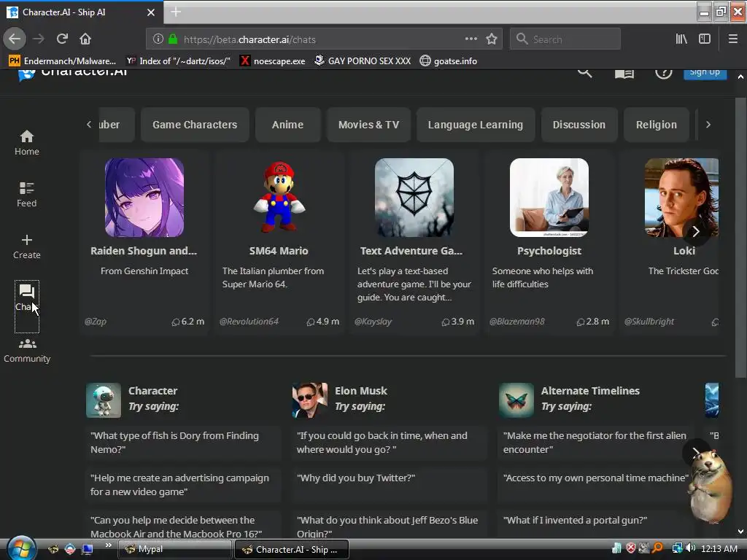Viewport: 747px width, 560px height.
Task: Open the Community sidebar item
Action: point(27,350)
